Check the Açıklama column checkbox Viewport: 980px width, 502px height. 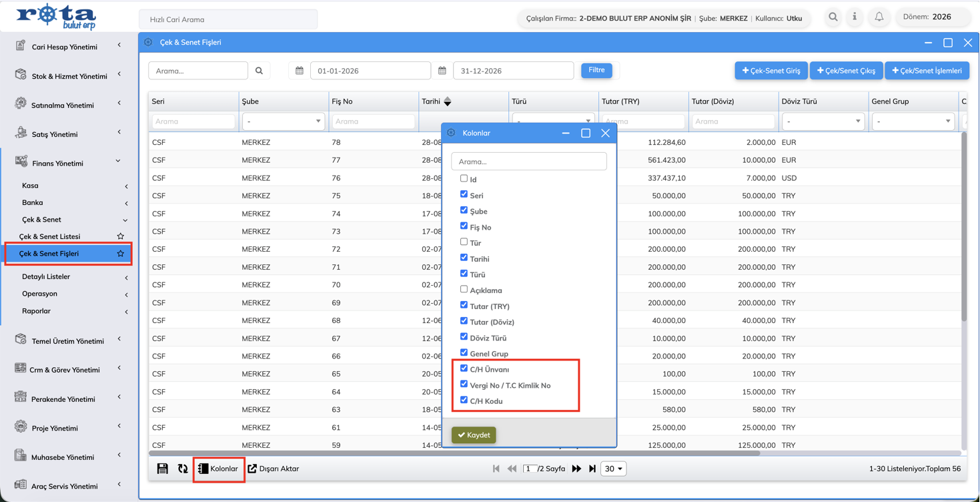[x=464, y=290]
